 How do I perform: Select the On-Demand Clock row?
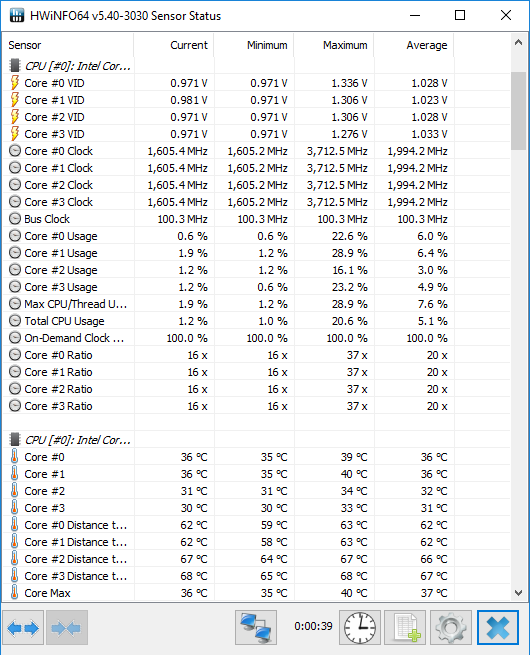256,338
